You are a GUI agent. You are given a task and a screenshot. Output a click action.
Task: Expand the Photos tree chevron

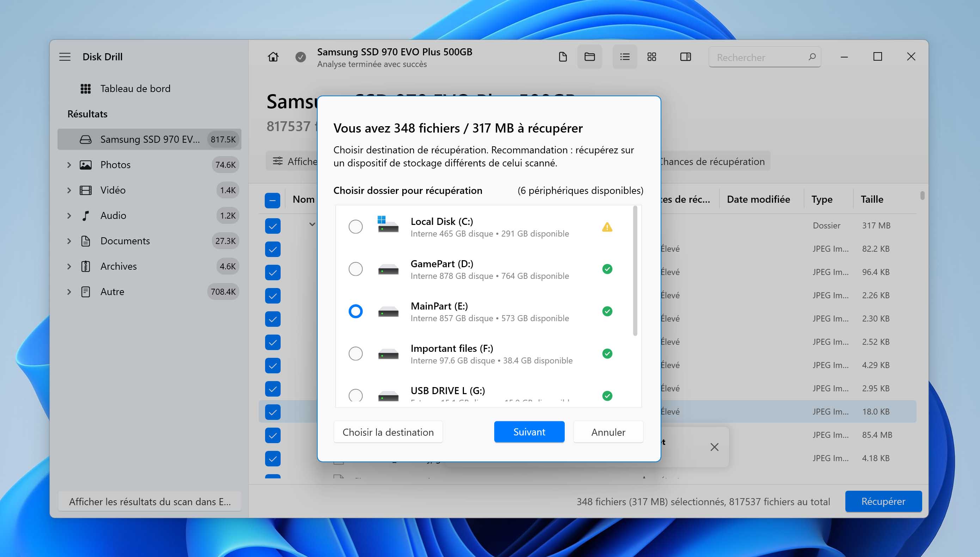click(69, 165)
